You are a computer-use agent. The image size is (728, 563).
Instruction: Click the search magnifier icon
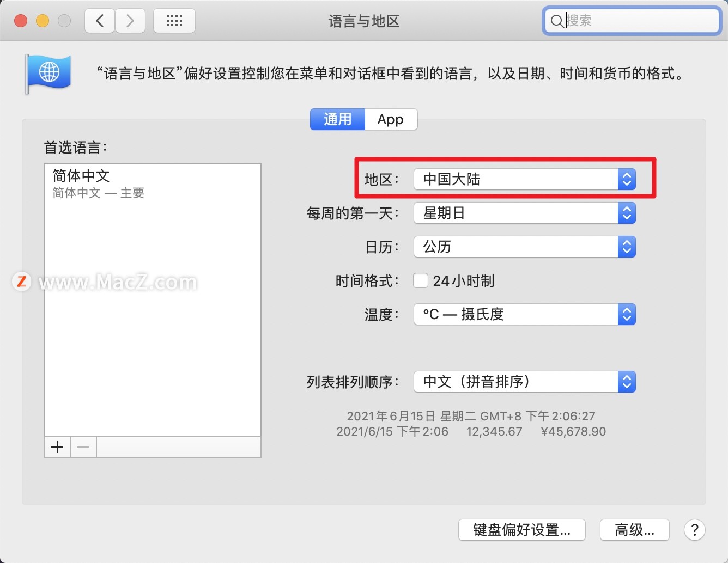pos(557,21)
